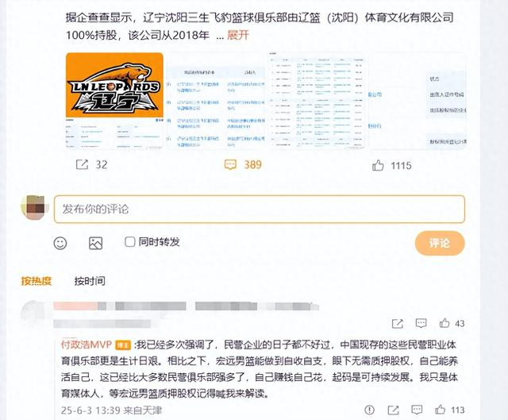Click the orange 评论 submit button

point(440,243)
